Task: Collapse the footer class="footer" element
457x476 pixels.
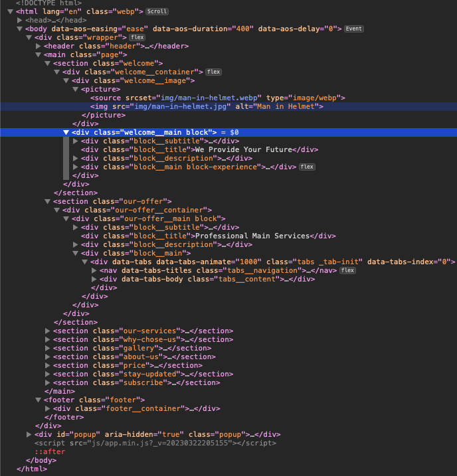Action: click(39, 400)
